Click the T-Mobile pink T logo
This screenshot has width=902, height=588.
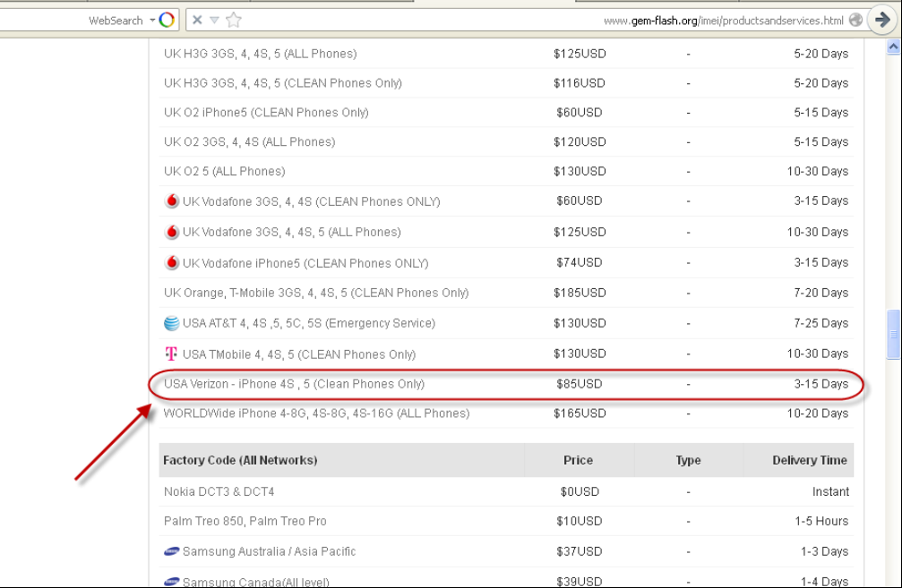coord(171,354)
